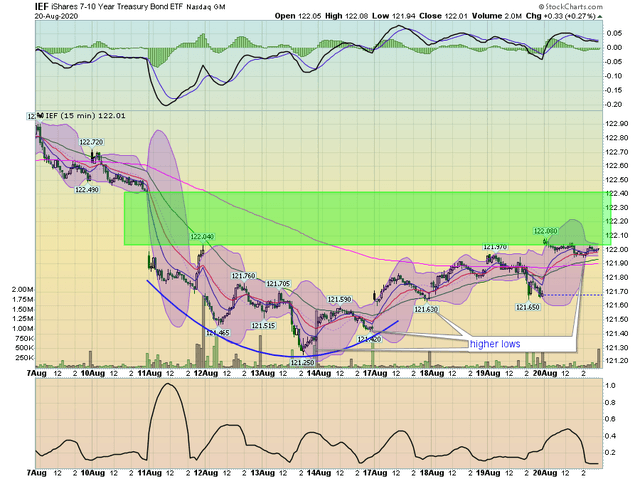
Task: Click the green up arrow beside Chg
Action: click(600, 16)
